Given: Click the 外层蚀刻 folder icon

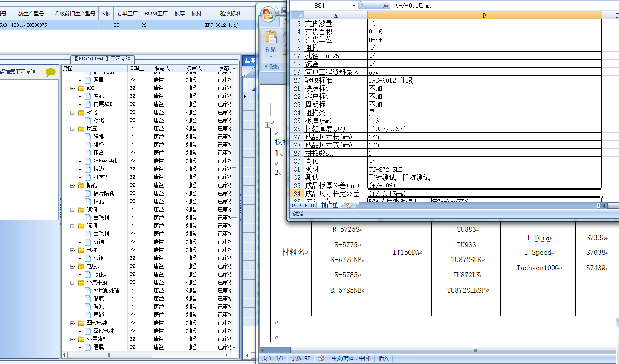Looking at the screenshot, I should click(81, 339).
